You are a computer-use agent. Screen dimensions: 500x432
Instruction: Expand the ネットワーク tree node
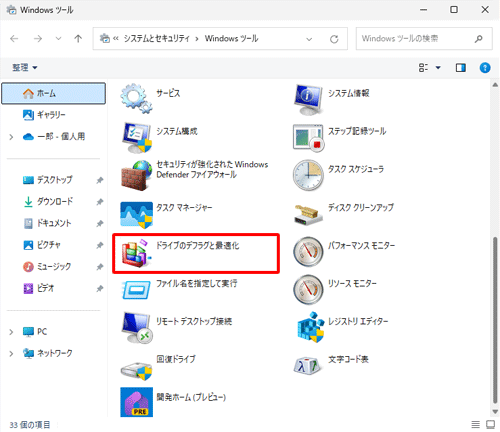[x=11, y=354]
